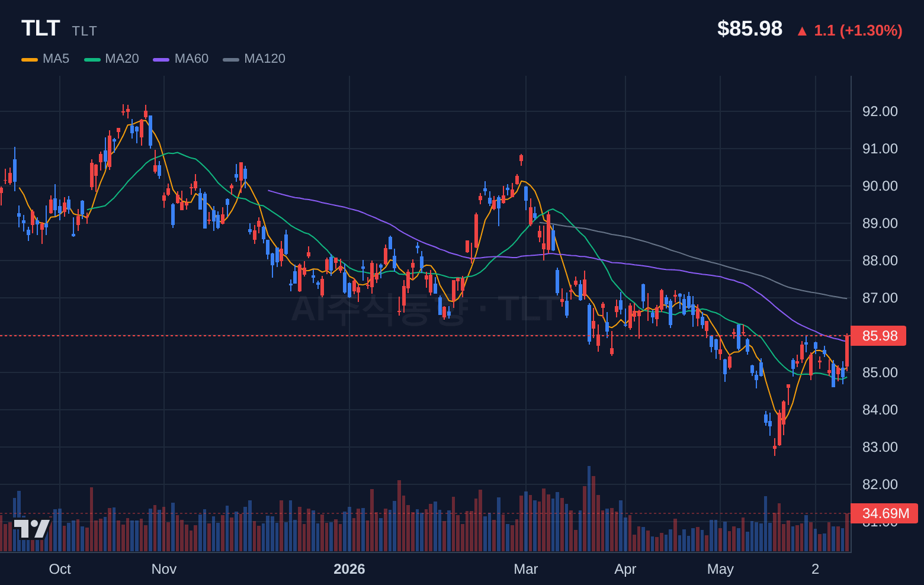The width and height of the screenshot is (924, 585).
Task: Click the Oct time axis label
Action: (x=60, y=569)
